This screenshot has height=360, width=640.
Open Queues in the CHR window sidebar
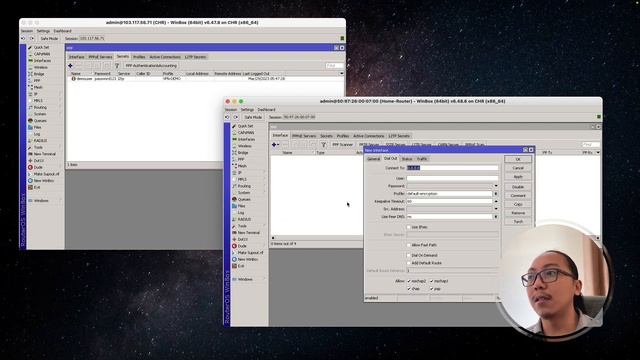40,120
